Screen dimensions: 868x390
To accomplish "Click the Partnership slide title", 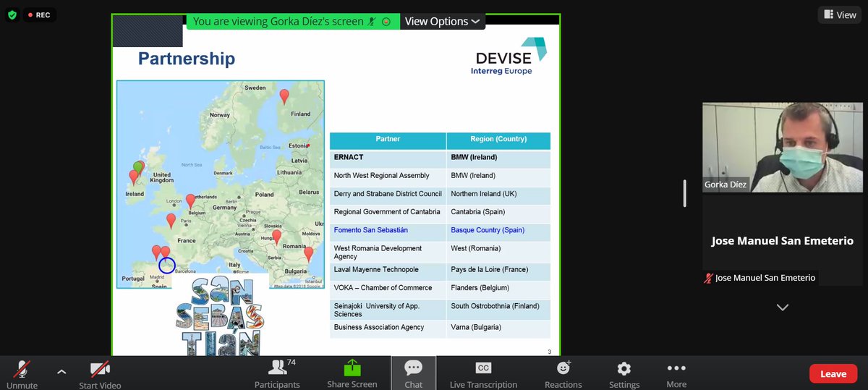I will [187, 59].
